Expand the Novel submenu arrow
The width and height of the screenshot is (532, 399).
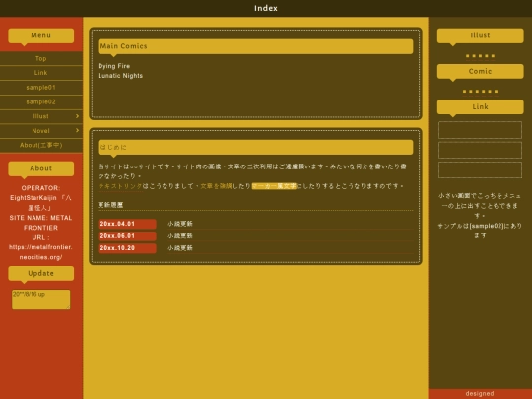click(x=78, y=130)
